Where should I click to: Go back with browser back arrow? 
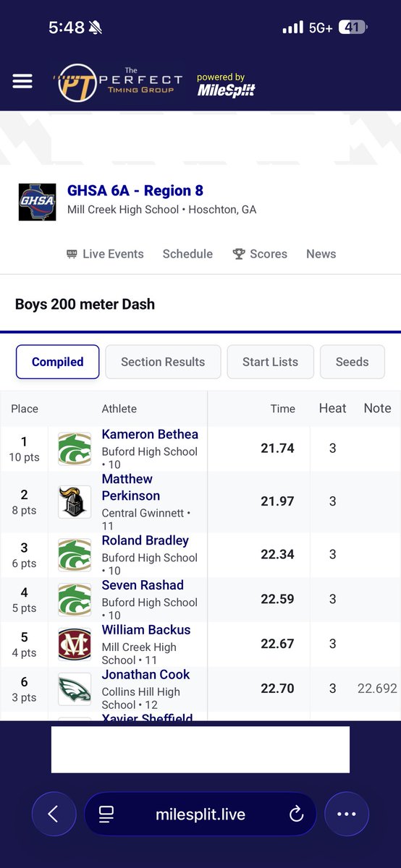point(53,814)
